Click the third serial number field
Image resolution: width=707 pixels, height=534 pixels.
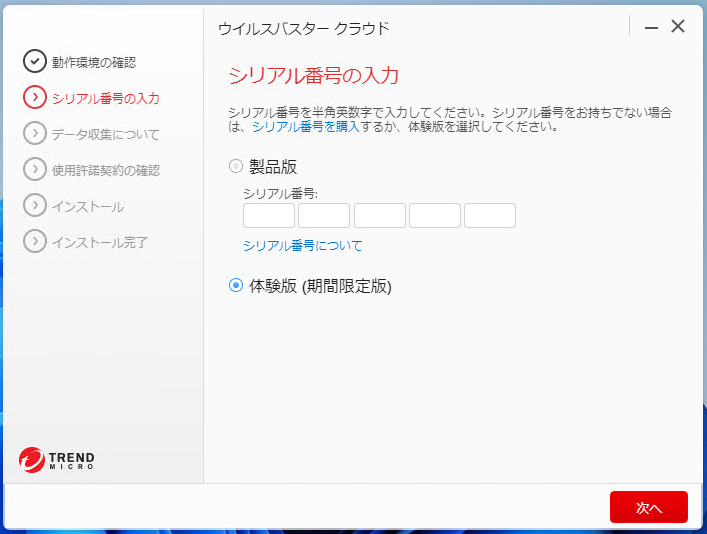pos(380,216)
